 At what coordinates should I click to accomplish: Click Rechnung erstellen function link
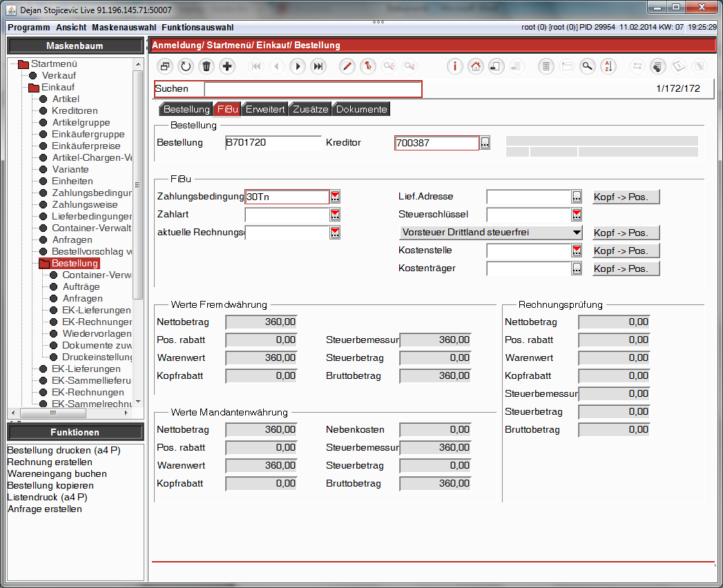point(50,462)
